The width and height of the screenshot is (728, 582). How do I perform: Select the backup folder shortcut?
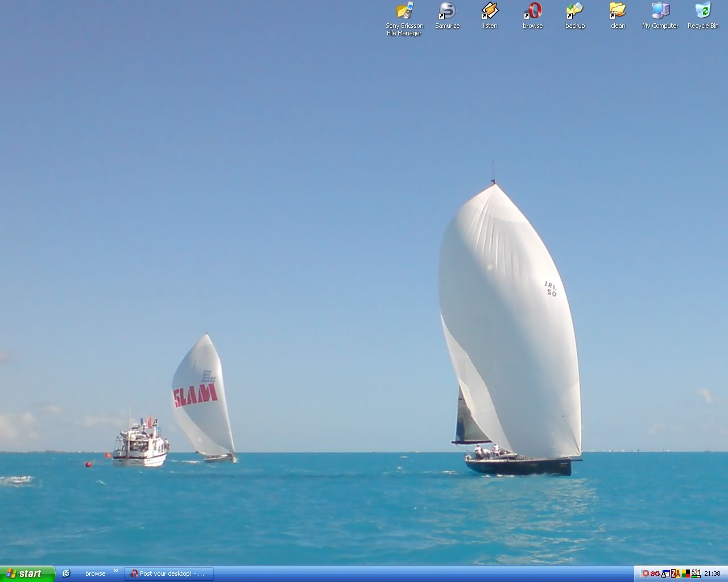[x=575, y=15]
